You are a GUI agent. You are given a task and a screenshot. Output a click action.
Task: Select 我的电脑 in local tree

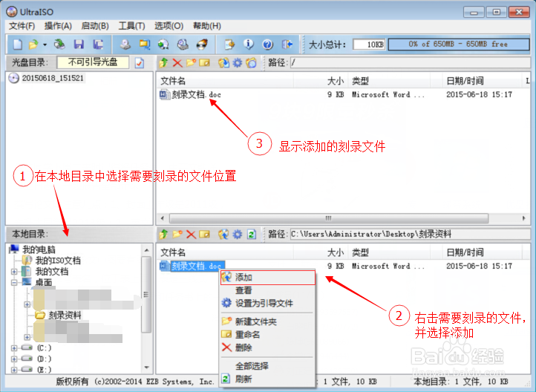tap(39, 250)
